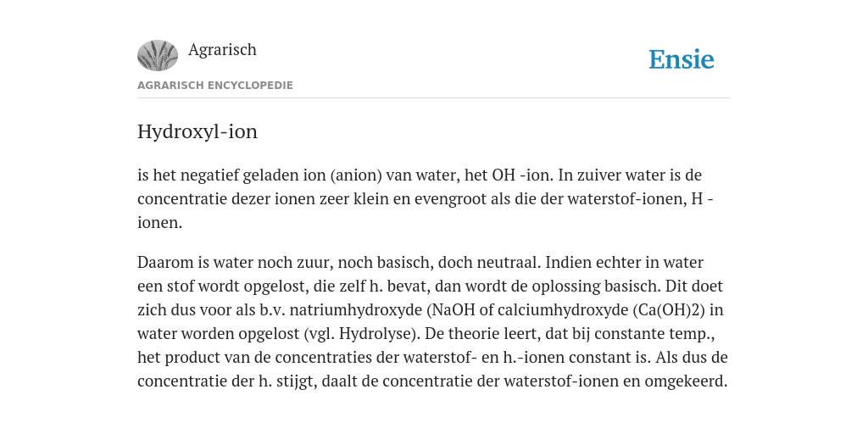Image resolution: width=868 pixels, height=434 pixels.
Task: Click the Hydroxyl-ion heading
Action: click(x=198, y=131)
